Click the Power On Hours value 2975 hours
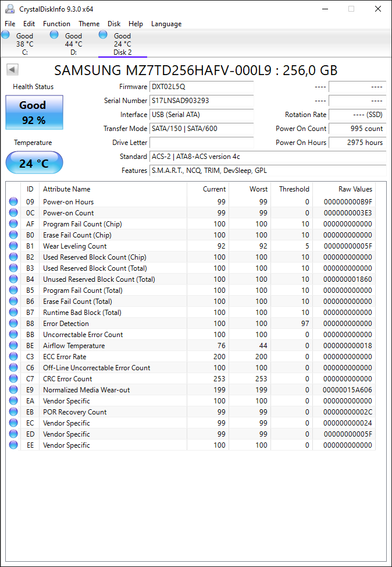This screenshot has height=567, width=392. pyautogui.click(x=357, y=143)
